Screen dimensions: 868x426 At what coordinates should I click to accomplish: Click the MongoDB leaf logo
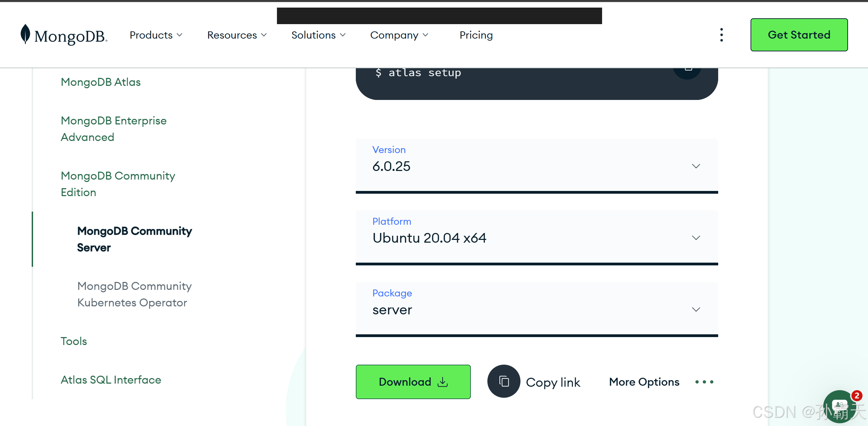click(25, 34)
